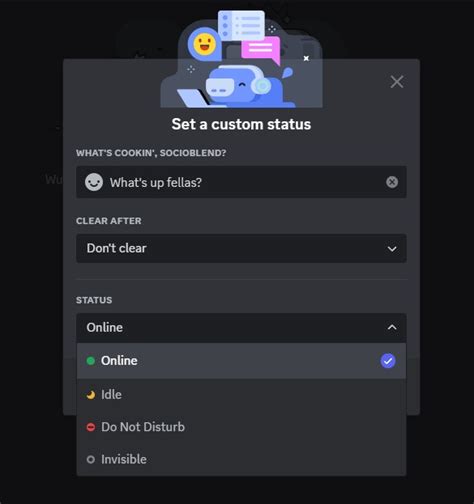The image size is (474, 504).
Task: Select Idle status option
Action: point(241,395)
